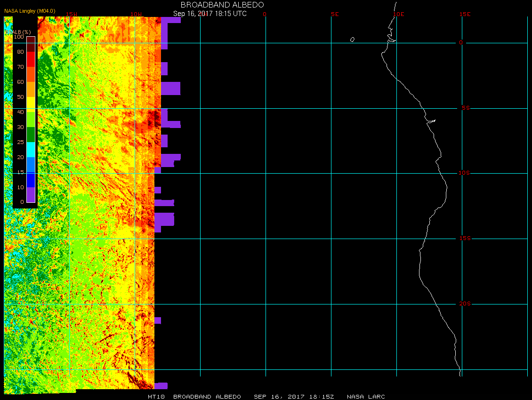Click the cyan 20-25% legend swatch
Image resolution: width=532 pixels, height=400 pixels.
[x=31, y=149]
